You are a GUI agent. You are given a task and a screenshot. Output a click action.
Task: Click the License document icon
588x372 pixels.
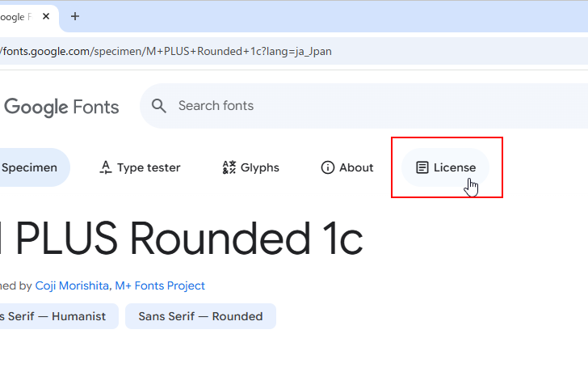pos(422,167)
